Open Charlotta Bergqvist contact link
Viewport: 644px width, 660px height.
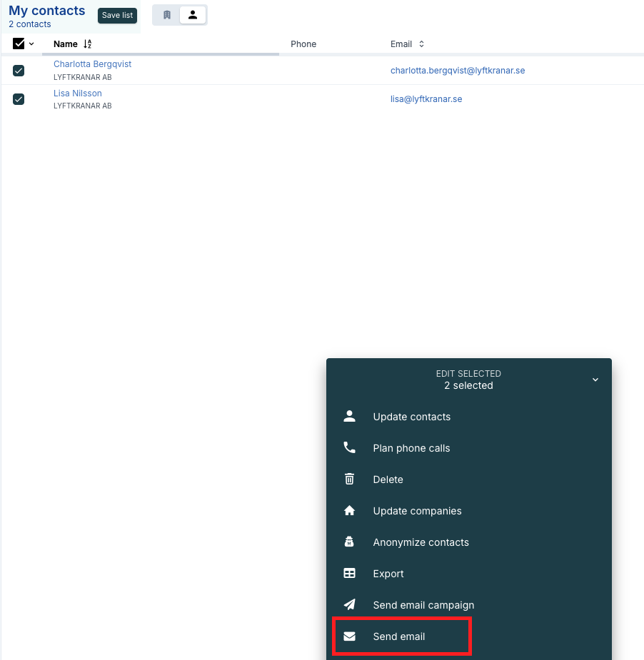coord(92,64)
